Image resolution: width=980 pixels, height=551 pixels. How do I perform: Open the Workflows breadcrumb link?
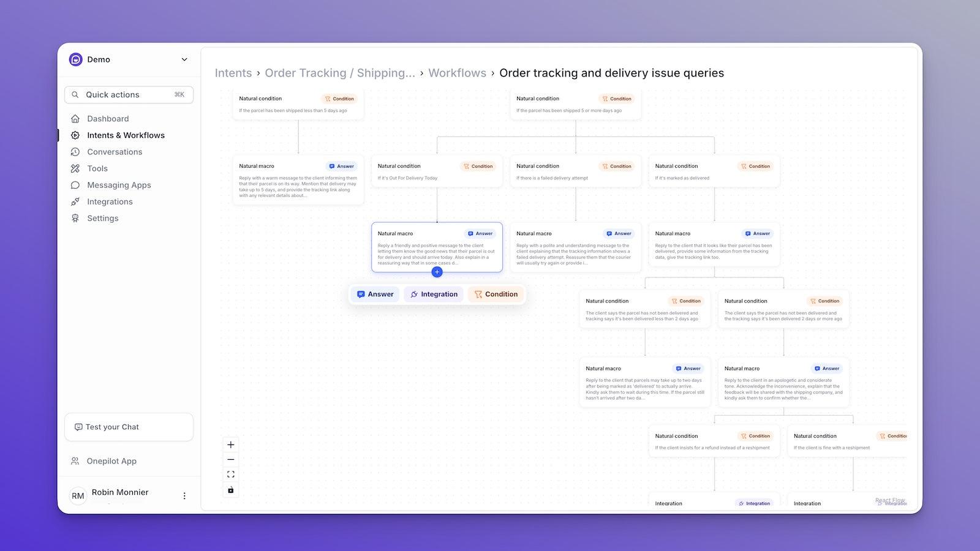click(x=458, y=73)
